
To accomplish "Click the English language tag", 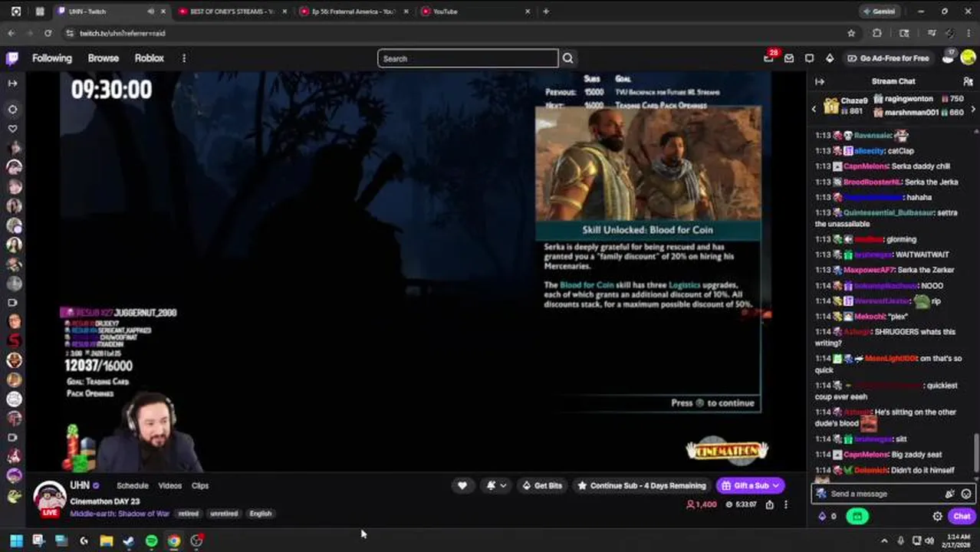I will coord(260,514).
